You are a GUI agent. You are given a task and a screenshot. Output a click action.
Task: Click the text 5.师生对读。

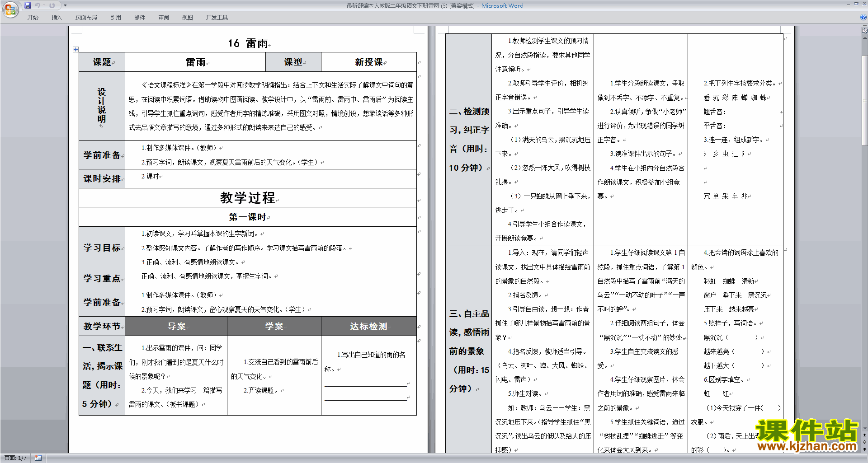(526, 394)
